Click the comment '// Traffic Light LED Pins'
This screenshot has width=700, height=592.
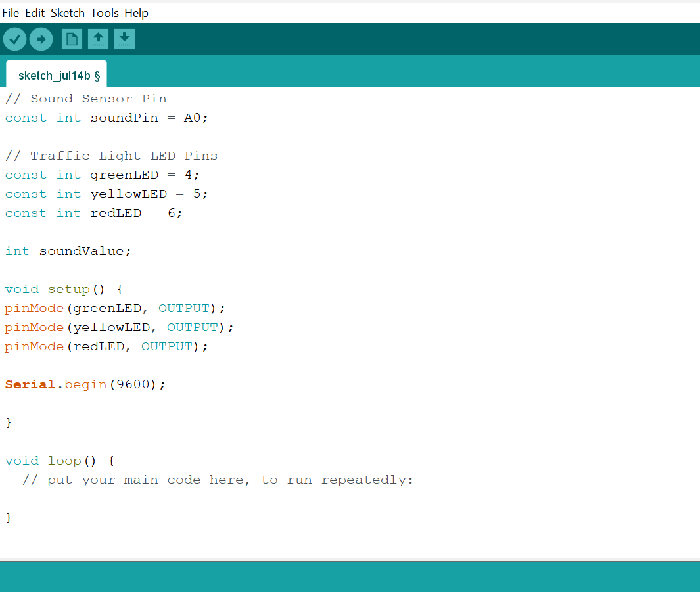point(111,156)
